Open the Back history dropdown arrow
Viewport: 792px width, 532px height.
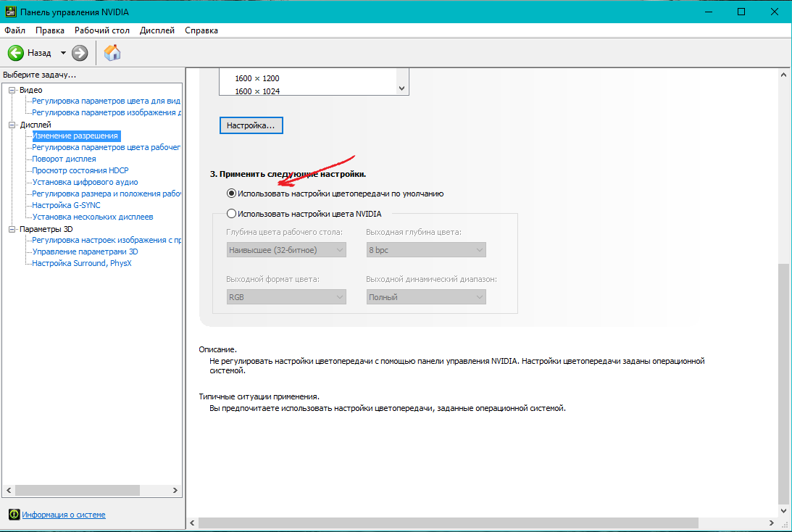pyautogui.click(x=63, y=52)
